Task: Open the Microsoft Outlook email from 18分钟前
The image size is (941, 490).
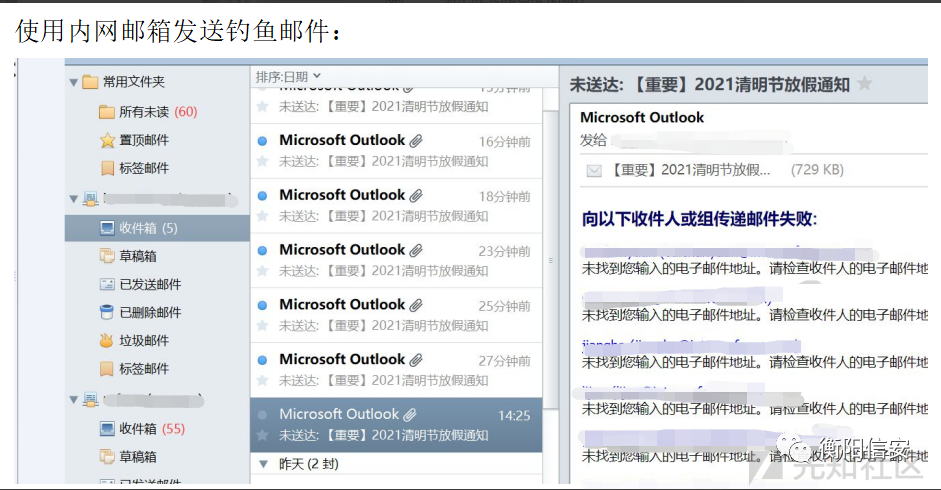Action: (396, 205)
